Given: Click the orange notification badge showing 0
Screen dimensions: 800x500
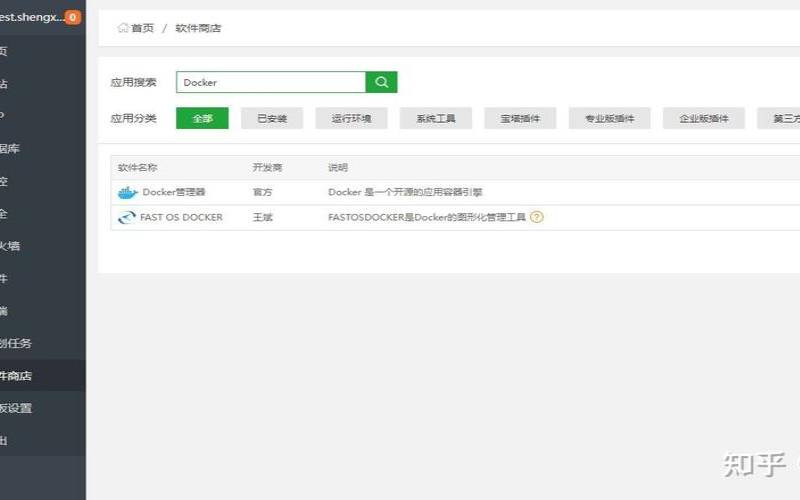Looking at the screenshot, I should pos(73,17).
